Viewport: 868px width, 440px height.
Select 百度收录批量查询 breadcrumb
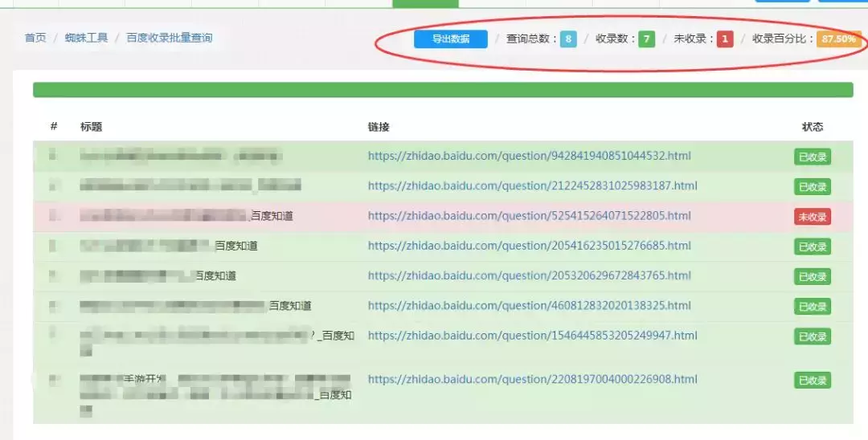pyautogui.click(x=170, y=38)
